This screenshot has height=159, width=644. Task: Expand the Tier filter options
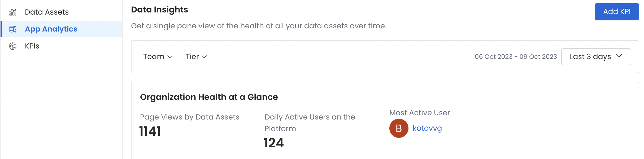pyautogui.click(x=196, y=56)
